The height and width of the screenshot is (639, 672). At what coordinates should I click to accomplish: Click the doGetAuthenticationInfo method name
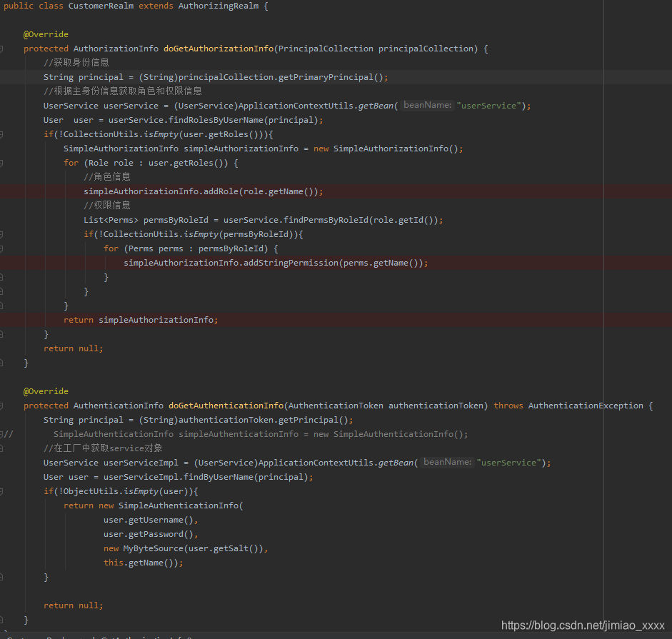coord(226,406)
